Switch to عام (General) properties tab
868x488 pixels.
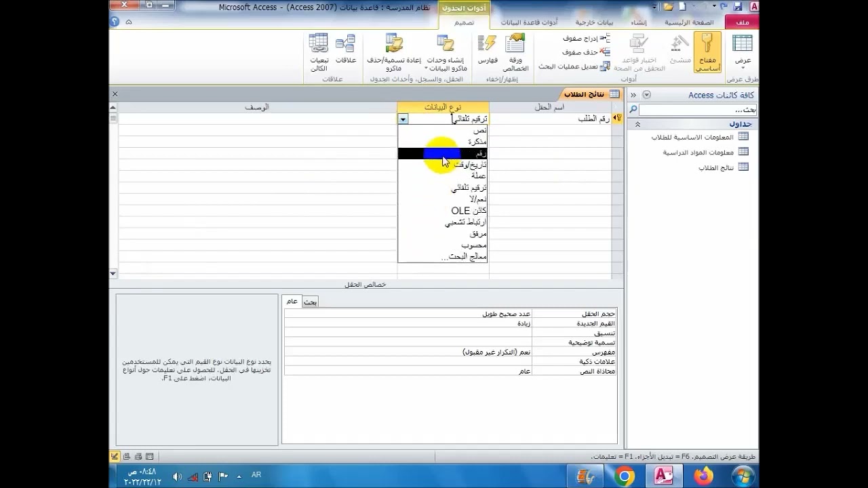click(x=292, y=301)
